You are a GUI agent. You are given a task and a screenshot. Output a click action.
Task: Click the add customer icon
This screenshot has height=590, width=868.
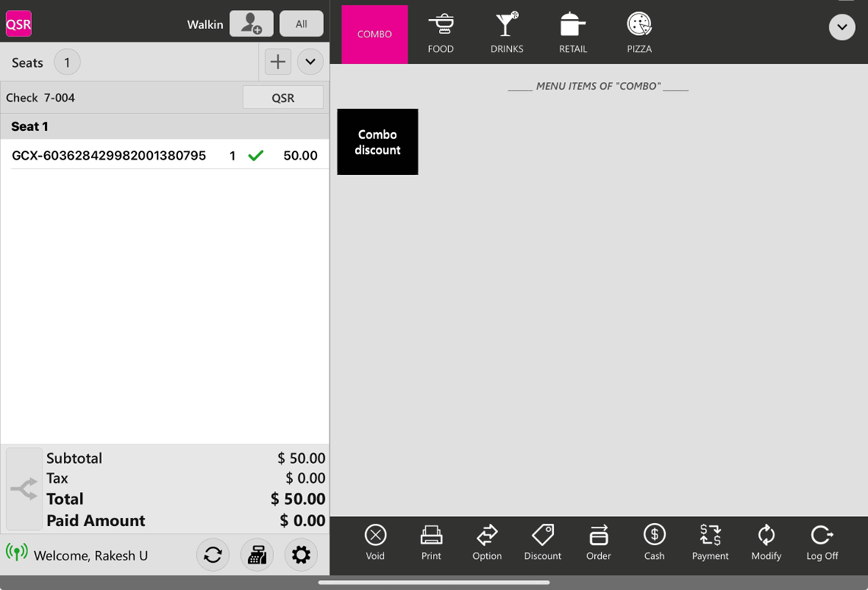251,24
